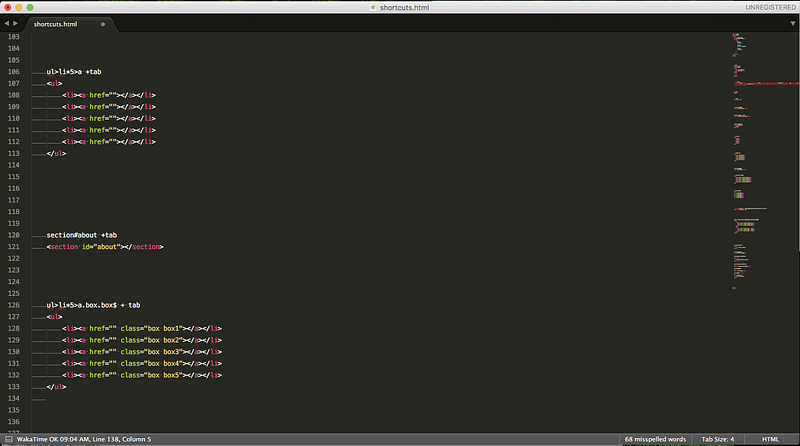This screenshot has width=800, height=446.
Task: Click the green fullscreen window button
Action: coord(30,7)
